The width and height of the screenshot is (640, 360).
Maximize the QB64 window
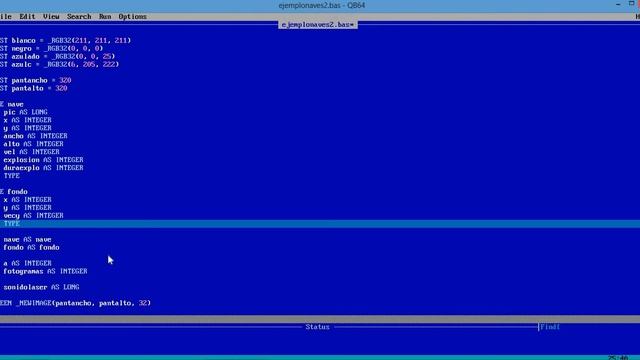coord(631,4)
